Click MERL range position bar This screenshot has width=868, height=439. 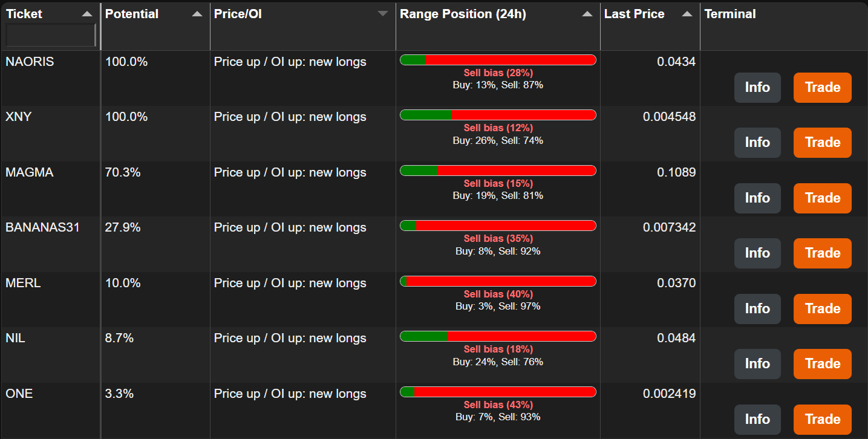pyautogui.click(x=498, y=281)
